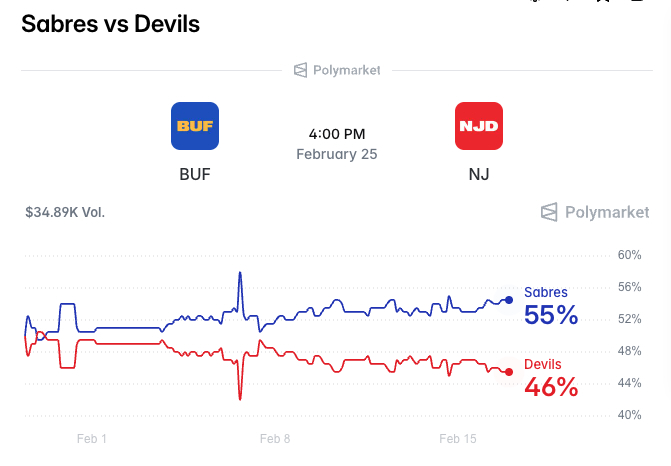Click the red Devils endpoint dot on chart
This screenshot has width=671, height=466.
click(509, 372)
